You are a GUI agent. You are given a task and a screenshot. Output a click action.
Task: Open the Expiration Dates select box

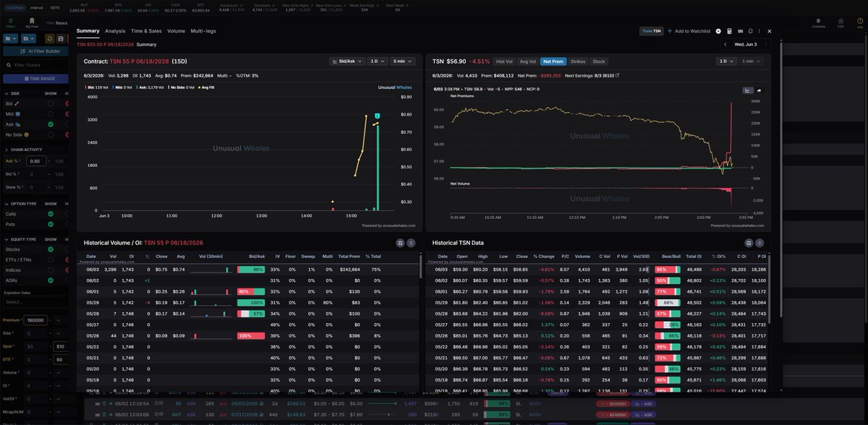(35, 301)
